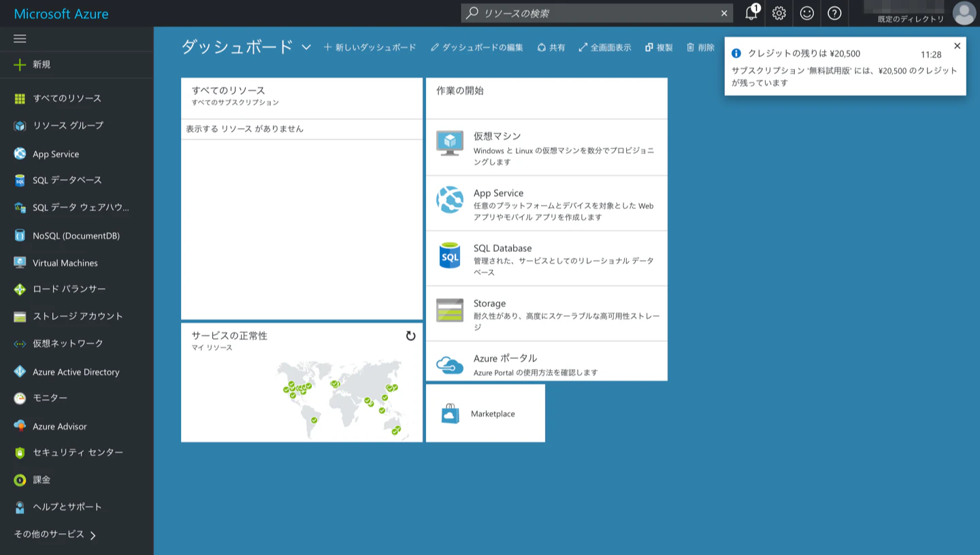Viewport: 980px width, 555px height.
Task: Open リソース グループ cube icon
Action: pos(20,126)
